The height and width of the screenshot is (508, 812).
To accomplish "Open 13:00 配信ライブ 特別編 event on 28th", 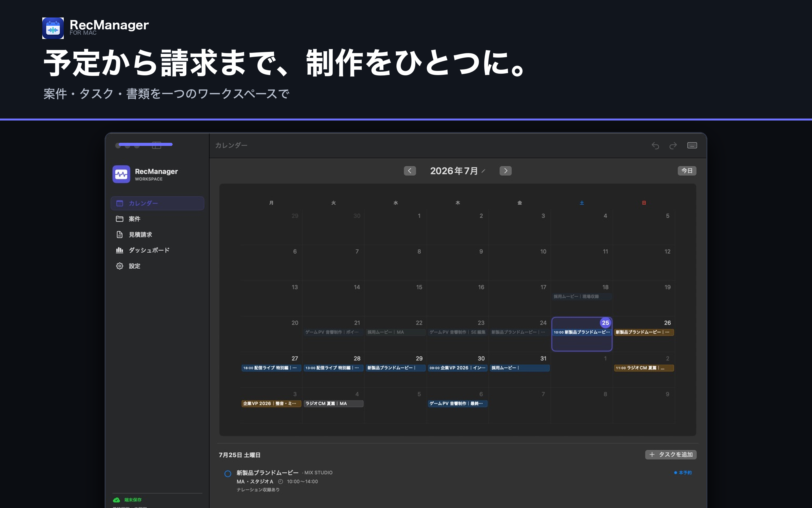I will (333, 367).
